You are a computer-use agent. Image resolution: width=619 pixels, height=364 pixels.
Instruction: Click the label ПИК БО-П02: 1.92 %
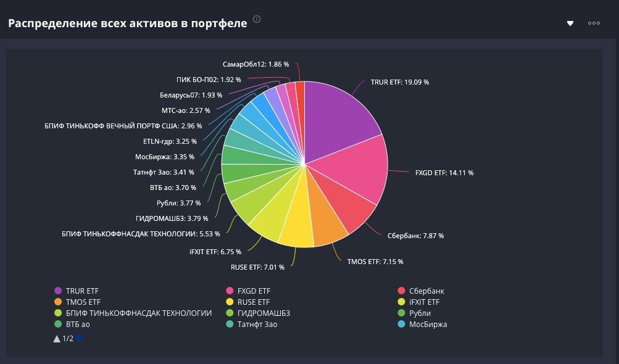[x=209, y=80]
